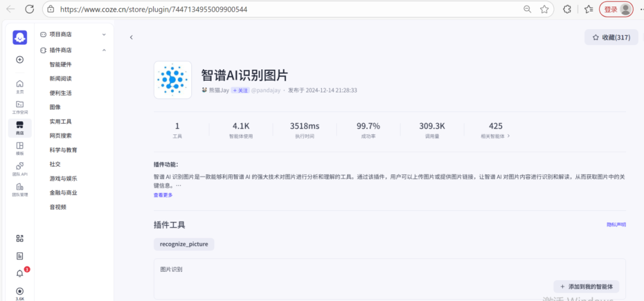Click 查看更多 link
Viewport: 644px width, 301px height.
pos(163,195)
